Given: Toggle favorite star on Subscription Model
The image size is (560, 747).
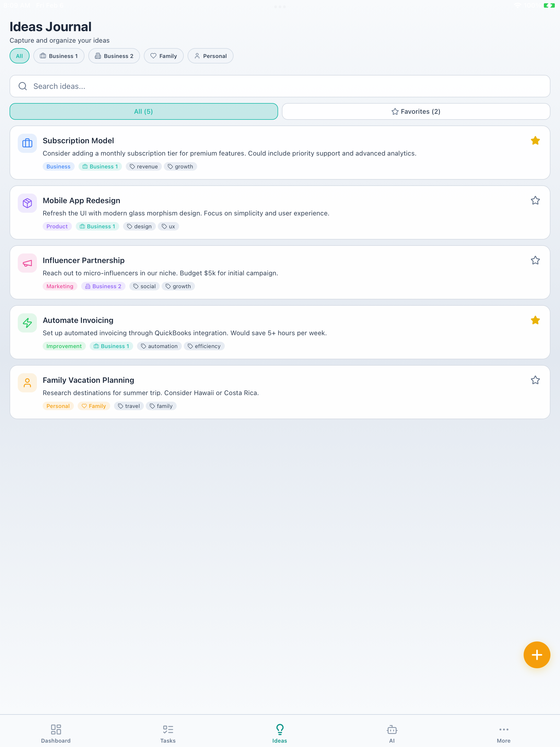Looking at the screenshot, I should tap(535, 141).
